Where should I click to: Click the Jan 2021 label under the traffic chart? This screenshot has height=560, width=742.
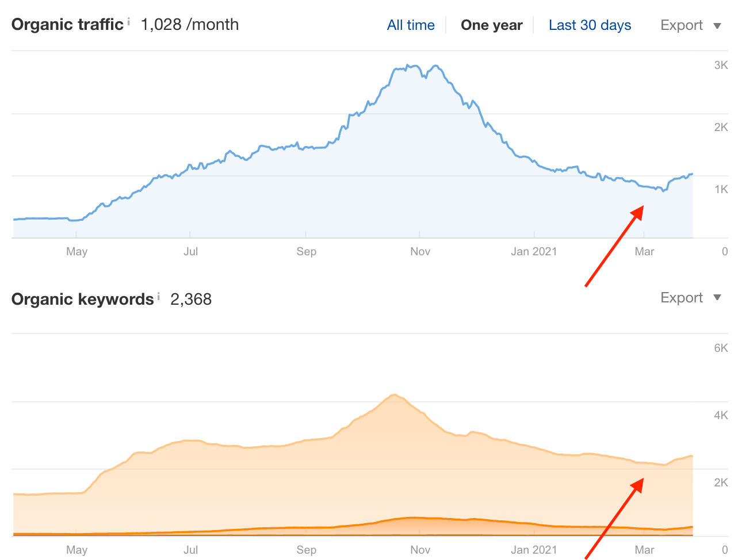coord(534,251)
